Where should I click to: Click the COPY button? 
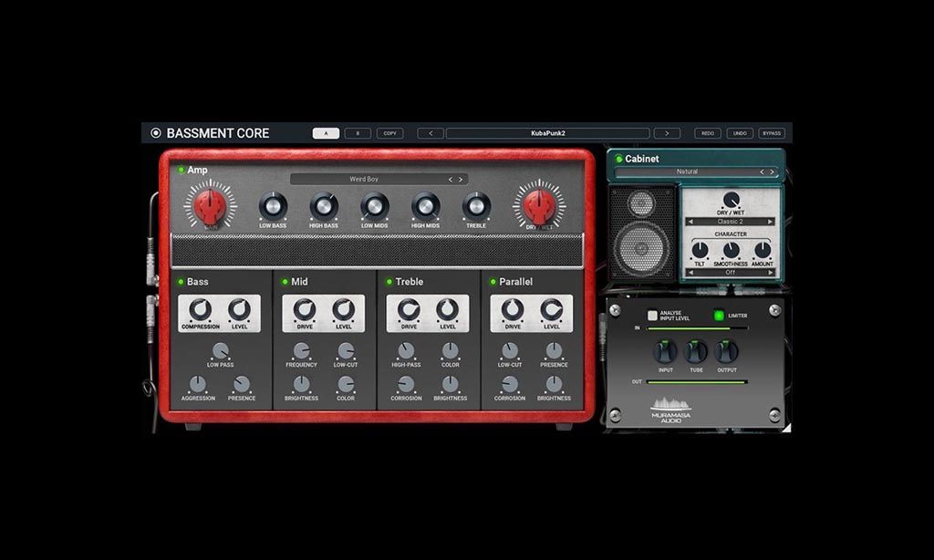tap(389, 133)
